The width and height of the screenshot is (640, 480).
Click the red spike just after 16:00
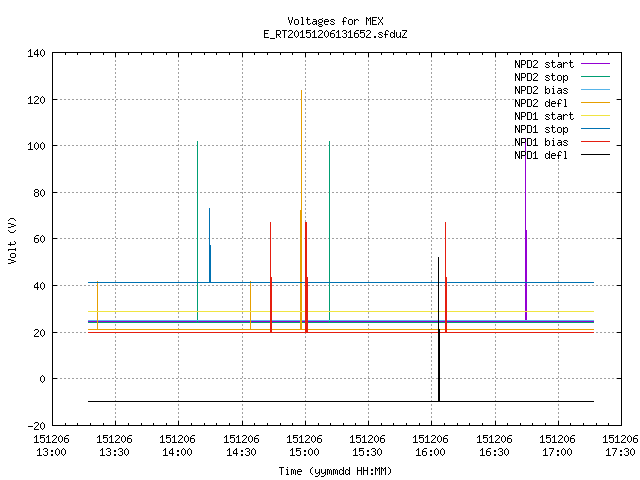pyautogui.click(x=446, y=278)
